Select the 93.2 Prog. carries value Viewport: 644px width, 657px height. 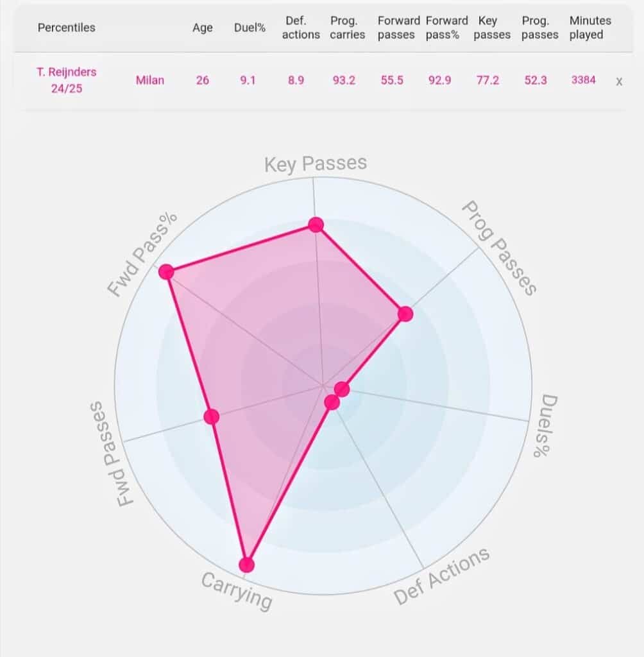tap(344, 80)
